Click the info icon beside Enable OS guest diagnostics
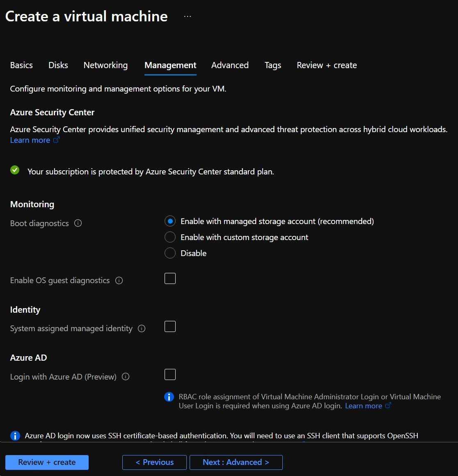The height and width of the screenshot is (476, 458). (x=119, y=280)
